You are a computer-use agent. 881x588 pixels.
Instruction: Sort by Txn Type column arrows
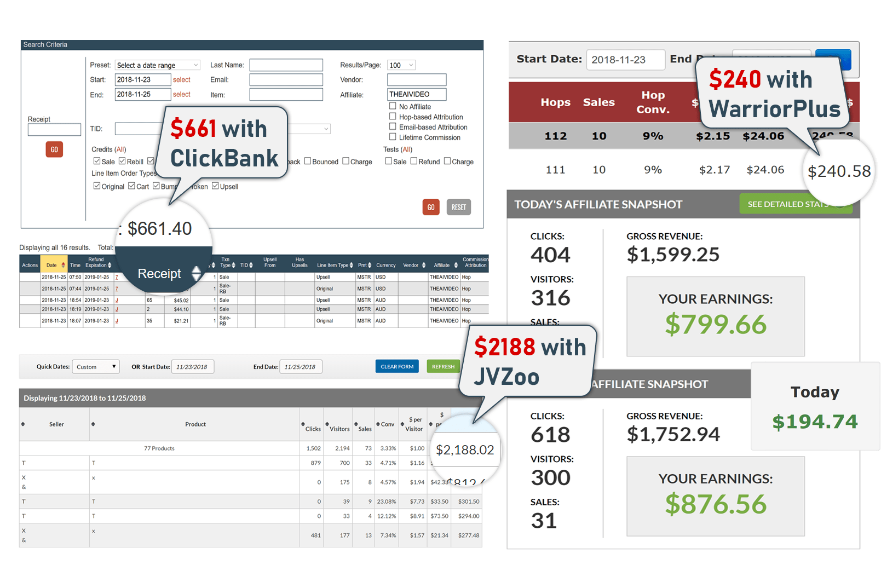[x=234, y=265]
